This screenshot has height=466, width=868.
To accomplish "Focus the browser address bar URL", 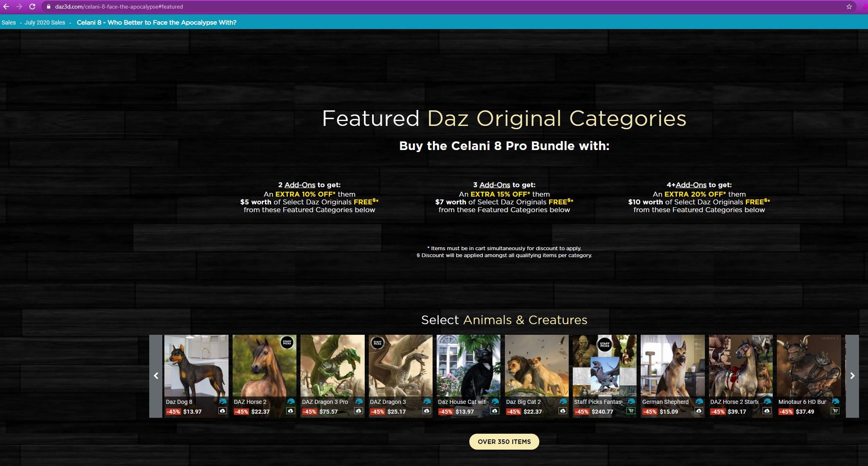I will (119, 7).
